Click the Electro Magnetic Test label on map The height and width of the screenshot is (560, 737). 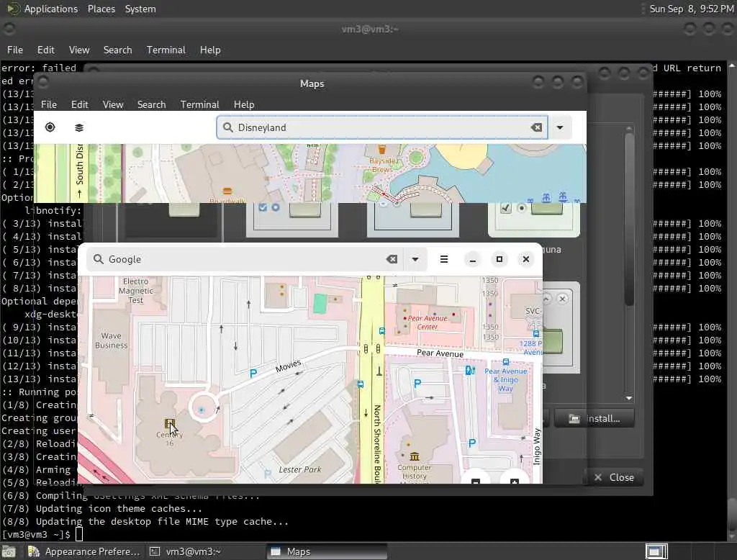135,291
